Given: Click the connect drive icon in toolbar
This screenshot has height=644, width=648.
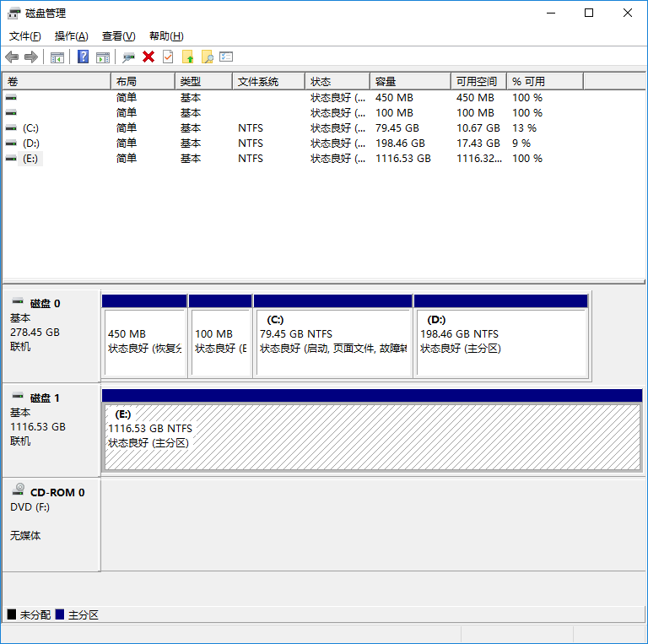Looking at the screenshot, I should click(128, 57).
